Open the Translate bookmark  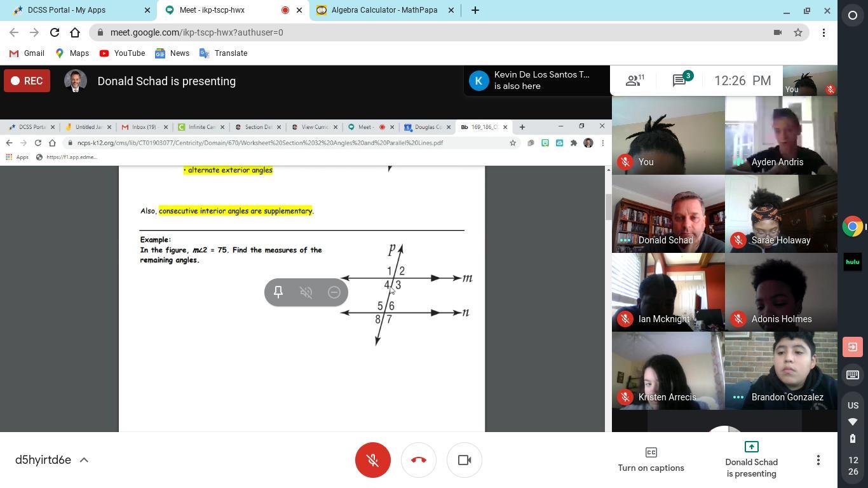pyautogui.click(x=223, y=53)
